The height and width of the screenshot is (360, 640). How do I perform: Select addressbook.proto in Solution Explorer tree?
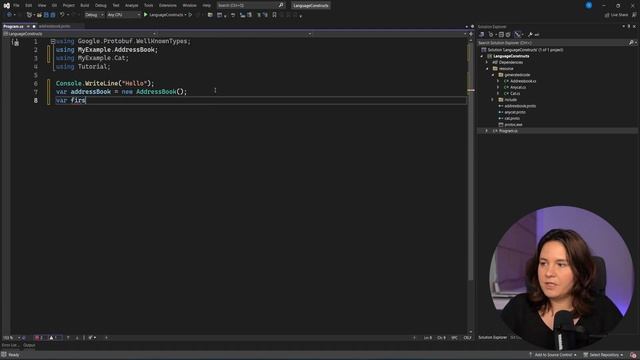(517, 106)
